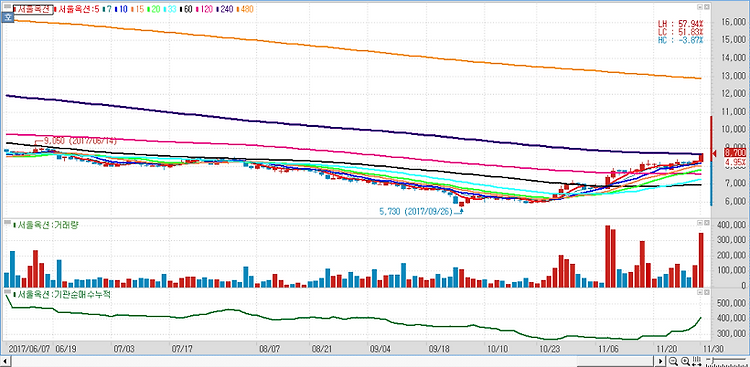750x367 pixels.
Task: Click the 16,000 price axis label
Action: click(733, 22)
